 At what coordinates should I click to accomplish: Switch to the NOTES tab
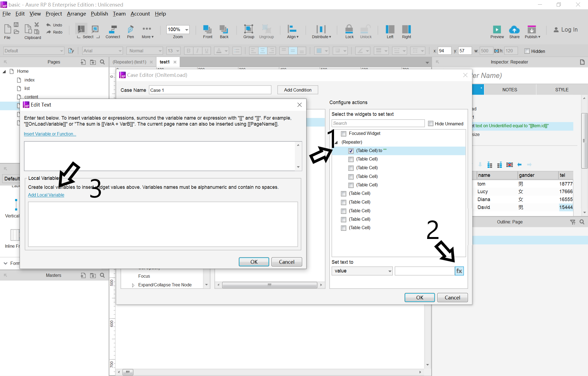[x=510, y=90]
